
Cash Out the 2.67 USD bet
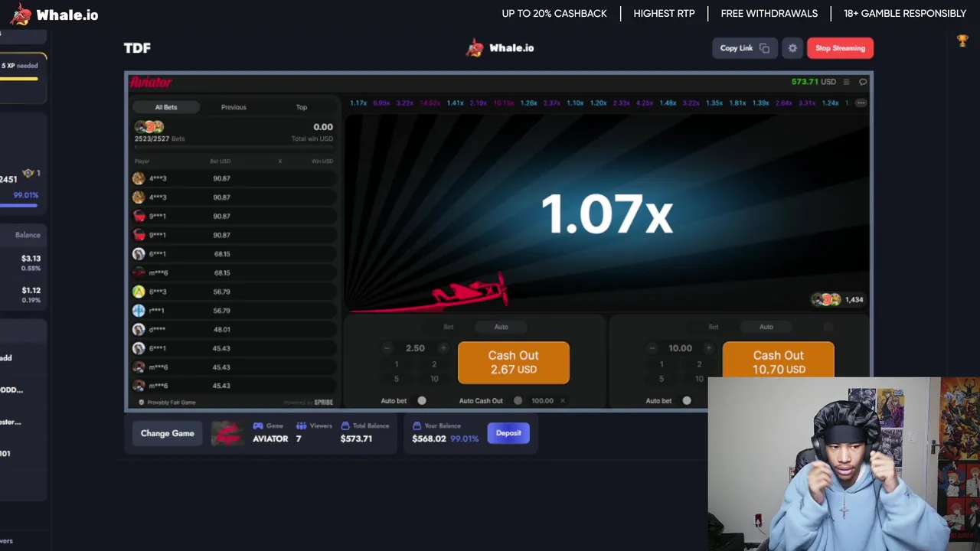(514, 362)
